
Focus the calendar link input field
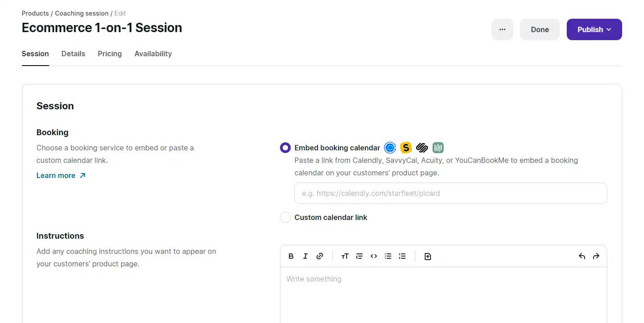tap(451, 193)
